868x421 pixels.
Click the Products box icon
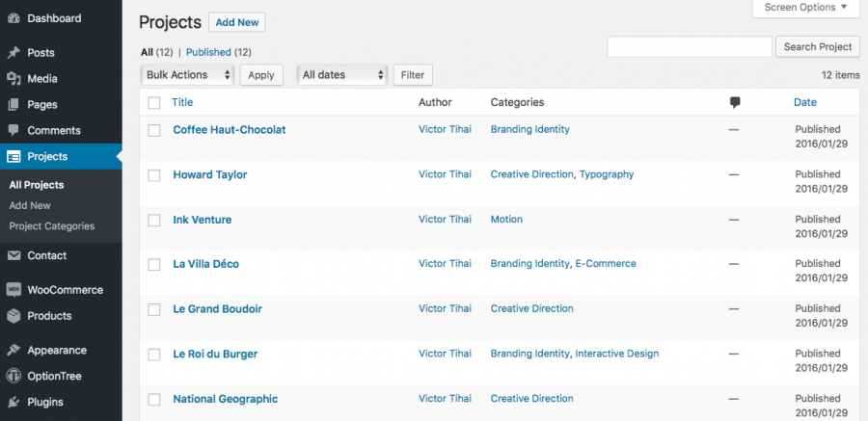pos(14,316)
